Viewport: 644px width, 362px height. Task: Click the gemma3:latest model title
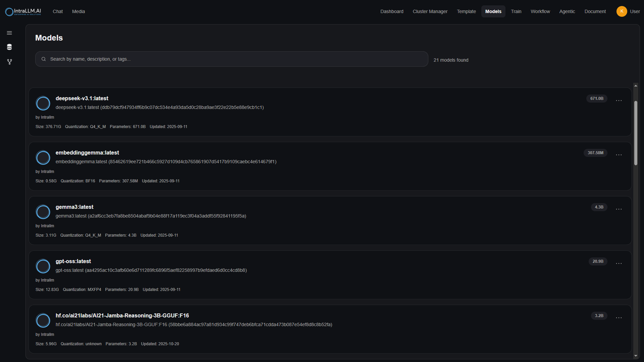pos(74,207)
